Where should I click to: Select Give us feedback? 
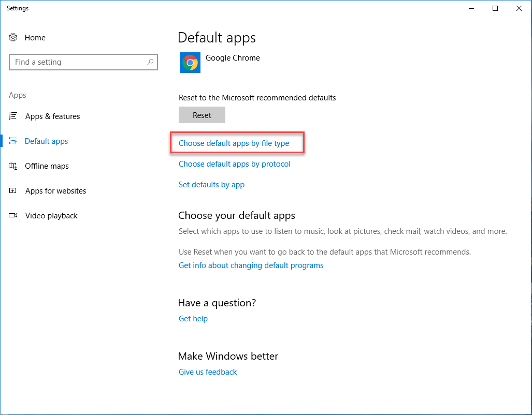click(x=207, y=372)
